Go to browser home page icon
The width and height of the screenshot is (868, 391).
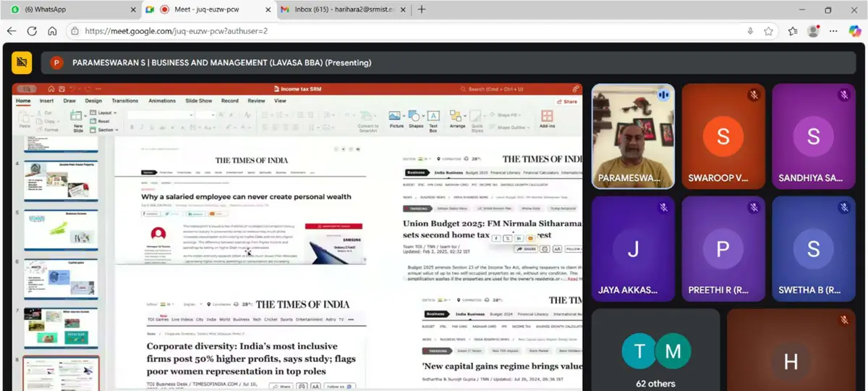pyautogui.click(x=52, y=31)
